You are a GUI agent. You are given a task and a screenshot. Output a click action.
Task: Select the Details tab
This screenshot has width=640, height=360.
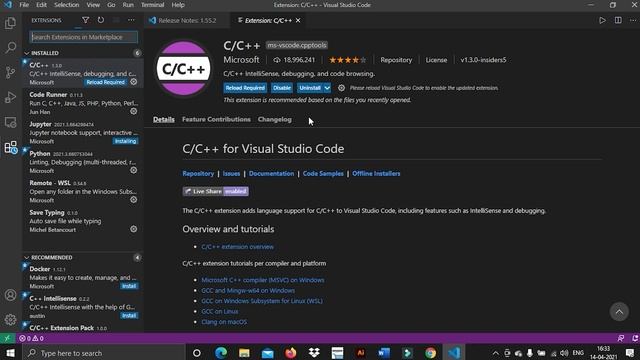click(164, 120)
